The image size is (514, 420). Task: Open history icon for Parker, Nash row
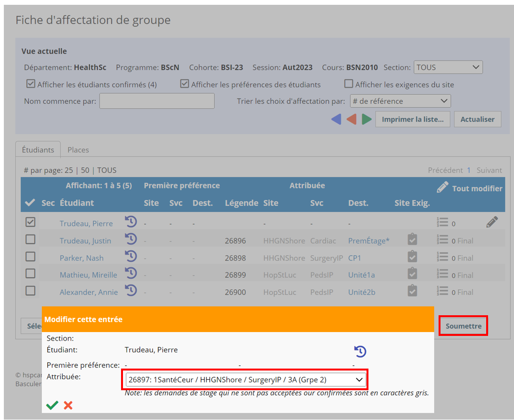131,256
